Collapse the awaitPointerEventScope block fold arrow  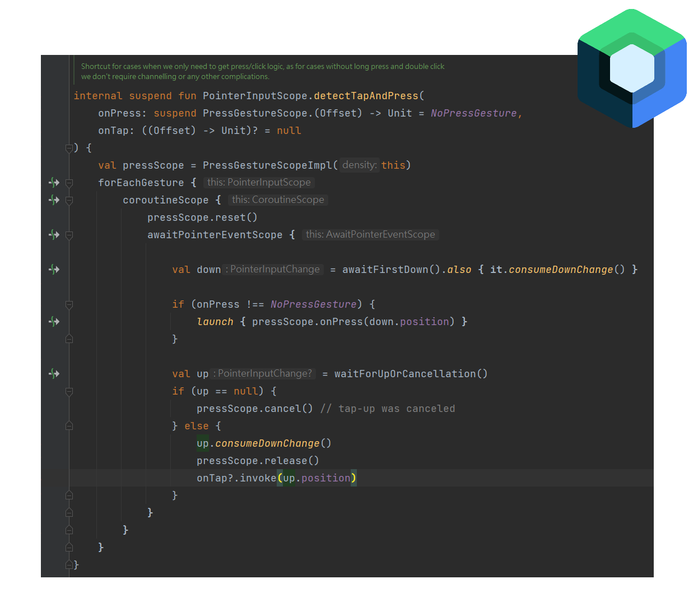68,235
